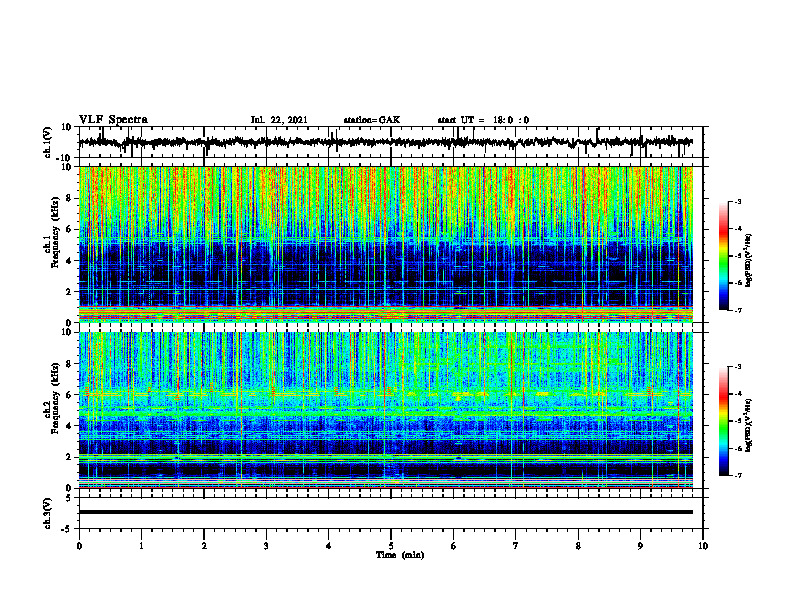Click the 'ch.1(V)' waveform axis label
792x612 pixels.
(48, 142)
